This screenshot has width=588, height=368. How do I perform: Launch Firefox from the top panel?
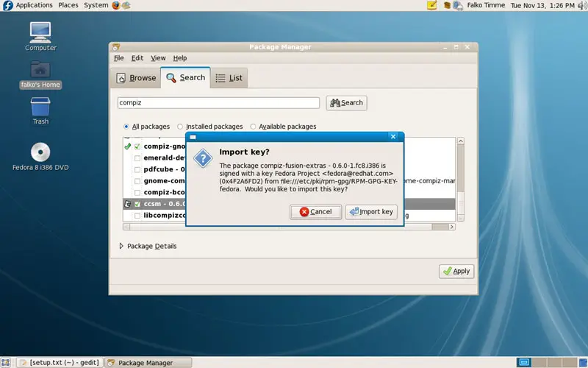click(116, 5)
